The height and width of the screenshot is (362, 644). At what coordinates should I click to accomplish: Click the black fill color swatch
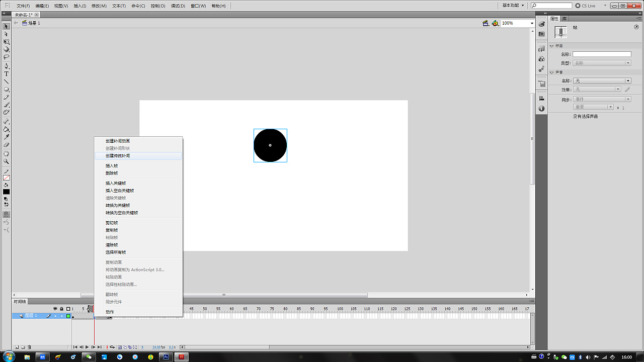click(7, 192)
